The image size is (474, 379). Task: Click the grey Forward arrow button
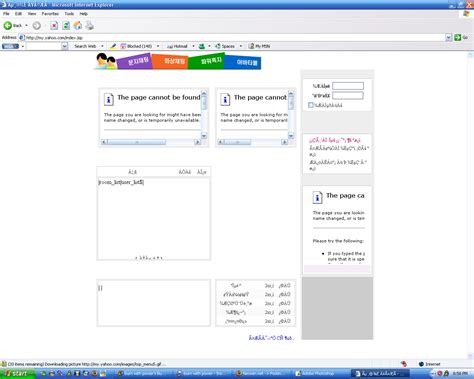pyautogui.click(x=37, y=25)
